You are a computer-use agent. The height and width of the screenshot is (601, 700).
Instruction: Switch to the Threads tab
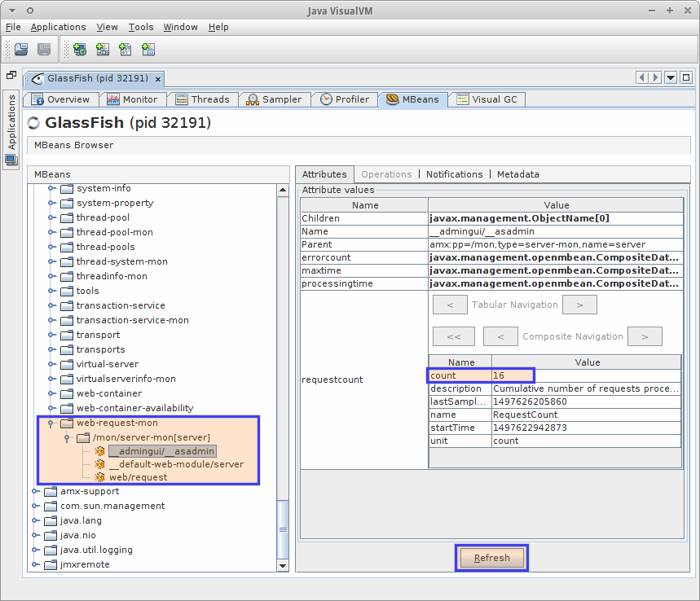(202, 99)
